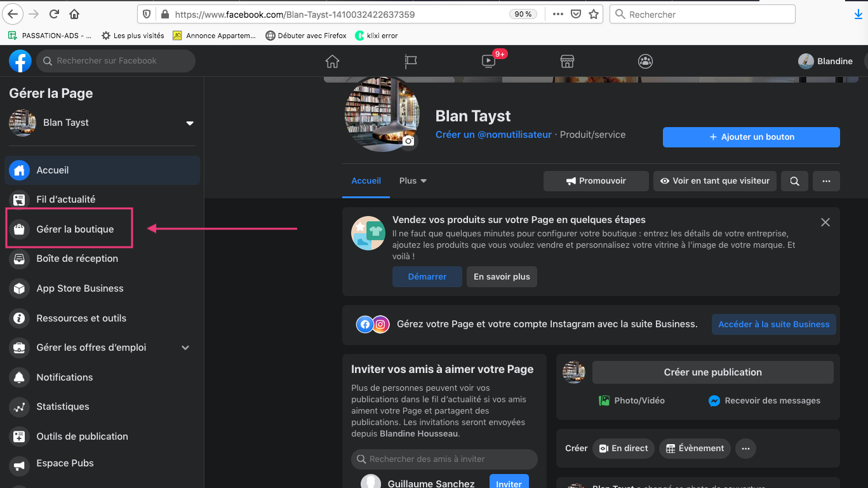Image resolution: width=868 pixels, height=488 pixels.
Task: Click the Démarrer button
Action: (427, 277)
